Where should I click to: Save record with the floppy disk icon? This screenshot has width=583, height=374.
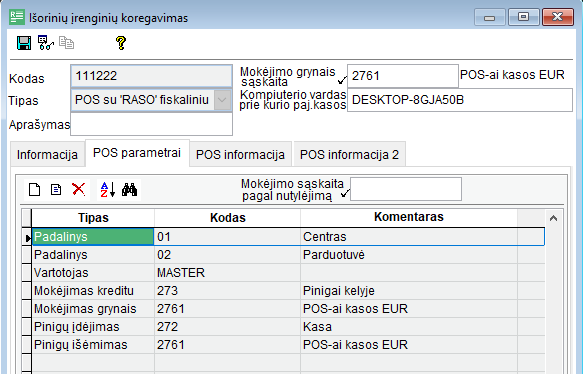click(24, 43)
